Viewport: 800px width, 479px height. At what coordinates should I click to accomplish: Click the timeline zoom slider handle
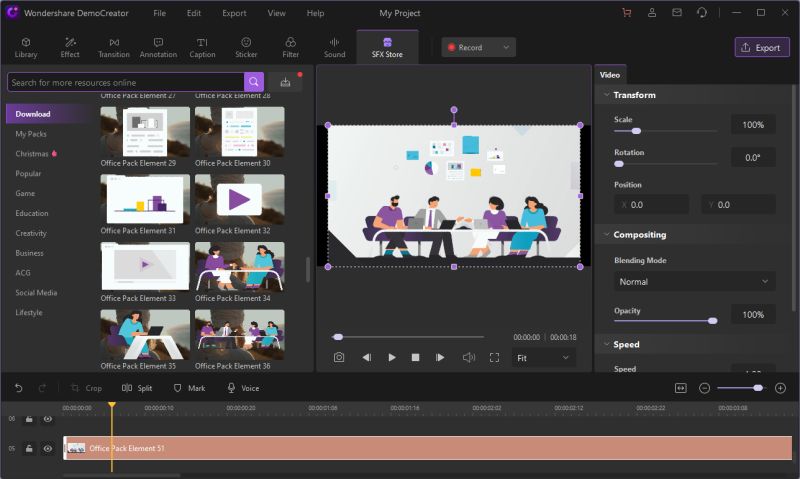(758, 388)
